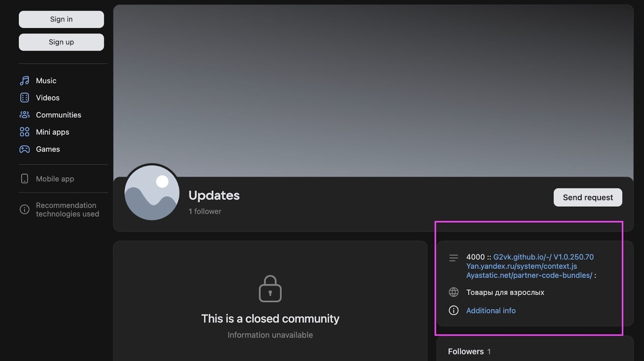This screenshot has height=361, width=644.
Task: Expand Additional info about the community
Action: (x=491, y=311)
